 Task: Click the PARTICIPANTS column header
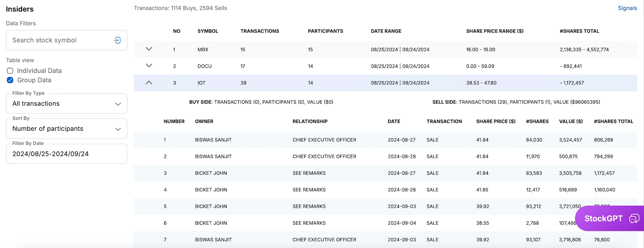[325, 31]
